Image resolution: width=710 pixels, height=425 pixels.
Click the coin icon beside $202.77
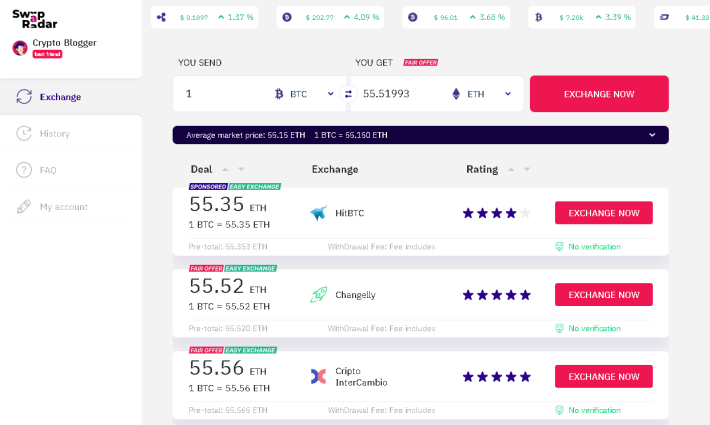pyautogui.click(x=287, y=17)
